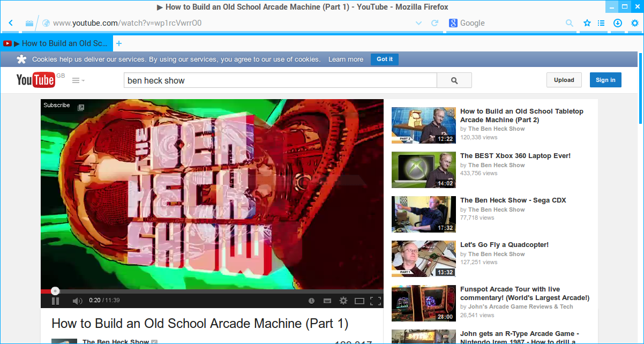
Task: Go back with the browser back arrow
Action: click(x=11, y=23)
